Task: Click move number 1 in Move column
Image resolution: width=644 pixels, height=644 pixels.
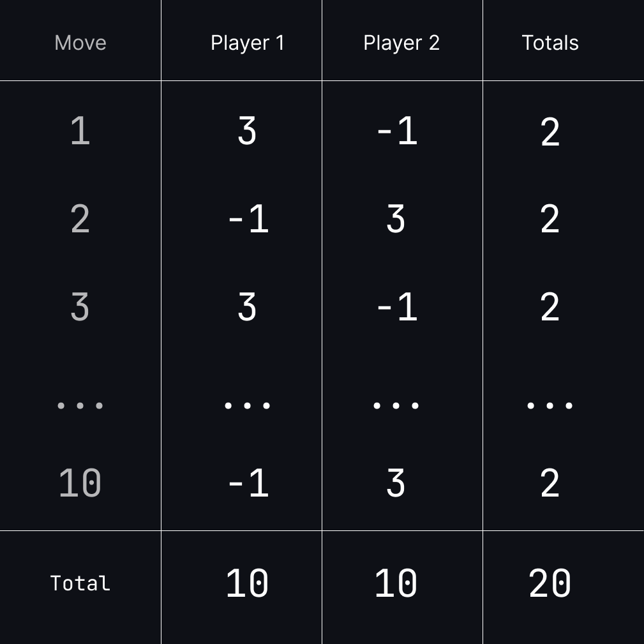Action: [80, 131]
